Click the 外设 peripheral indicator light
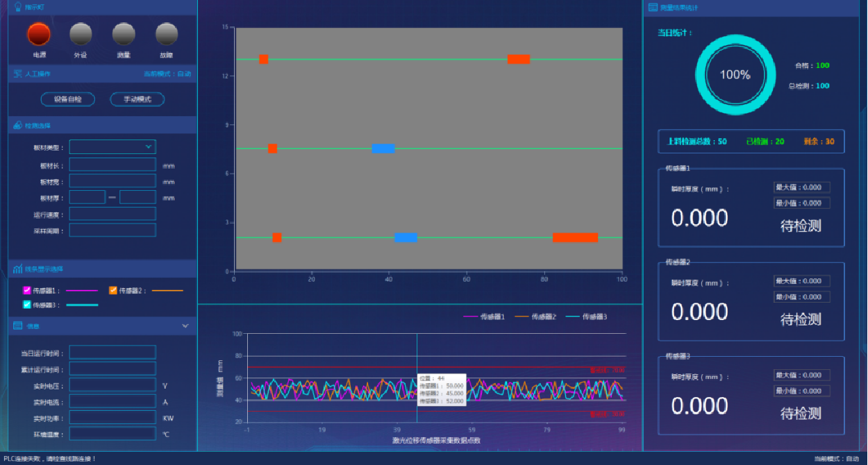868x465 pixels. (81, 34)
